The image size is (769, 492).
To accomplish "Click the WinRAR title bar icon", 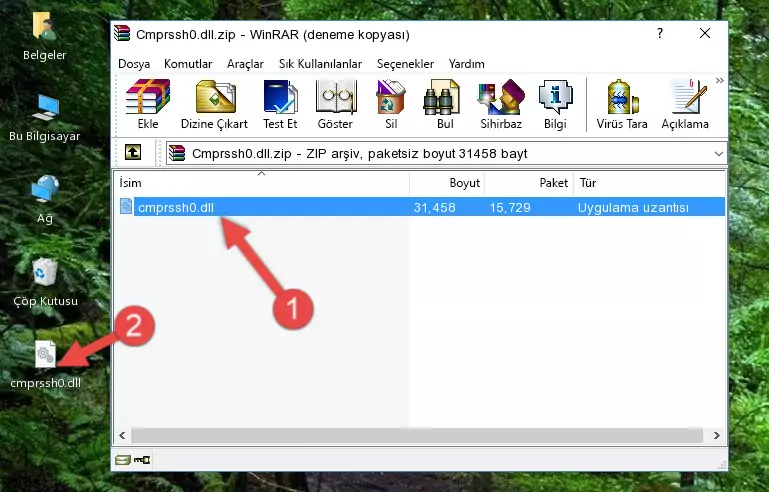I will pyautogui.click(x=122, y=33).
